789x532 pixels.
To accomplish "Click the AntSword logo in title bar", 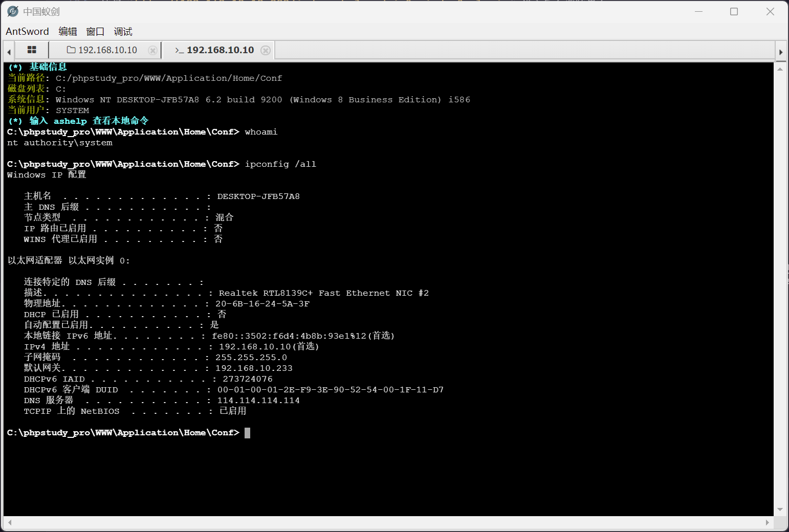I will pyautogui.click(x=13, y=11).
